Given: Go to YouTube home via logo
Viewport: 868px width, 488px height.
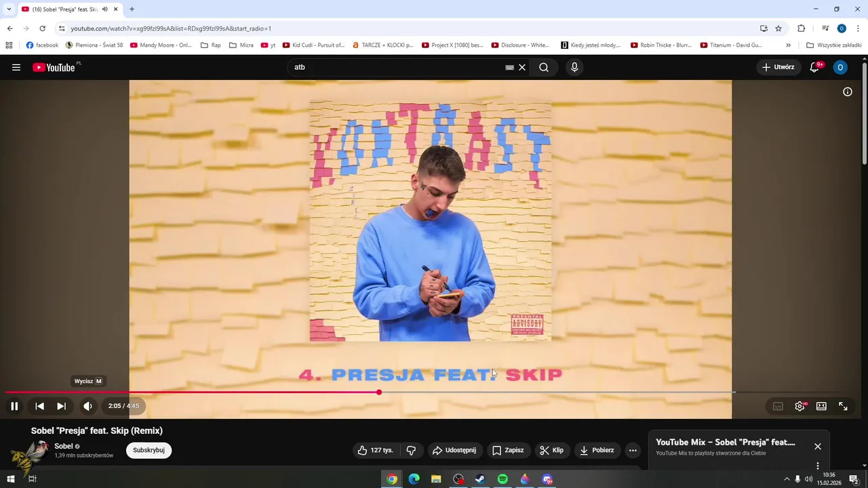Looking at the screenshot, I should (56, 67).
